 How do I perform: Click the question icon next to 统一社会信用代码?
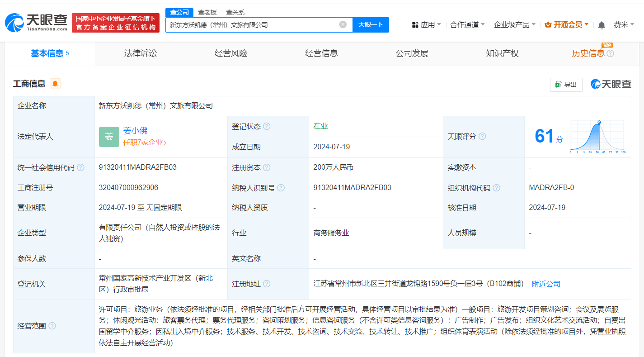pos(81,167)
